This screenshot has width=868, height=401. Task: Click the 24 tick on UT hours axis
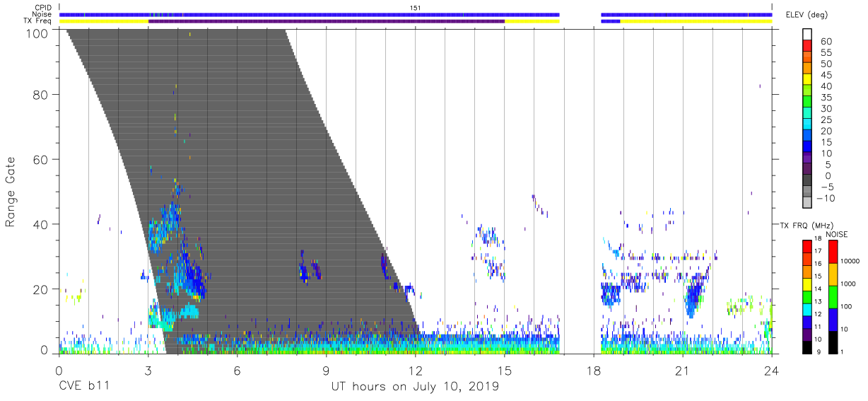pos(772,370)
